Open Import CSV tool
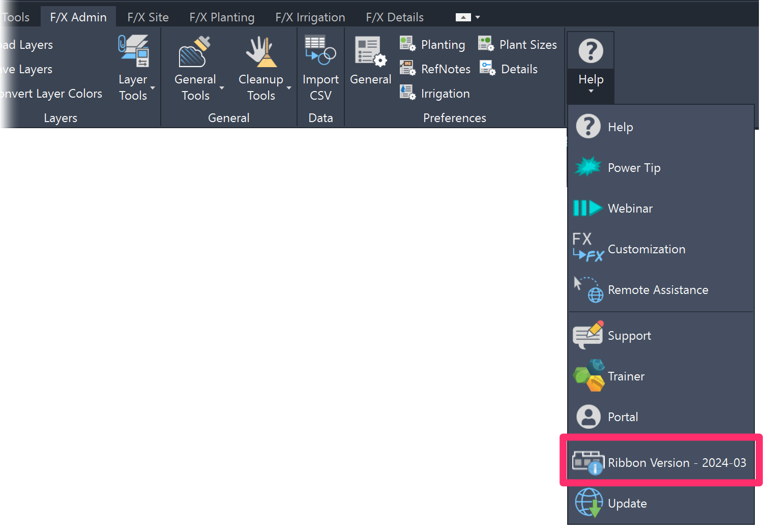 320,49
